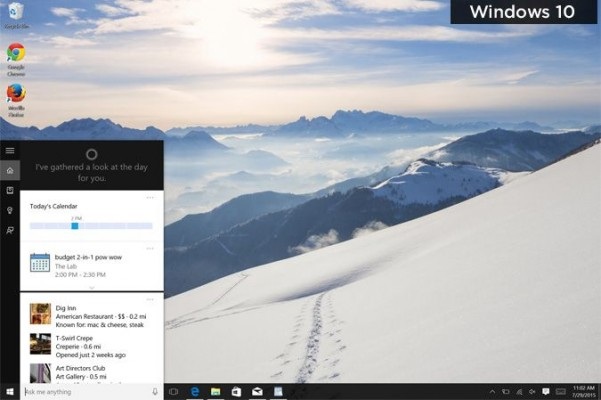Open the Store app from taskbar
The height and width of the screenshot is (400, 601).
pos(236,392)
